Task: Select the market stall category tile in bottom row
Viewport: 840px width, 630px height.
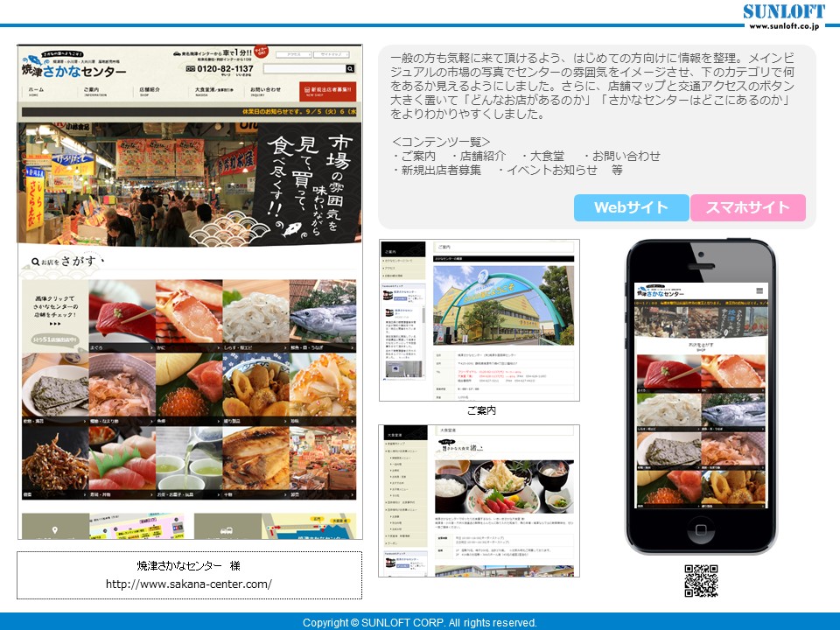Action: coord(323,463)
